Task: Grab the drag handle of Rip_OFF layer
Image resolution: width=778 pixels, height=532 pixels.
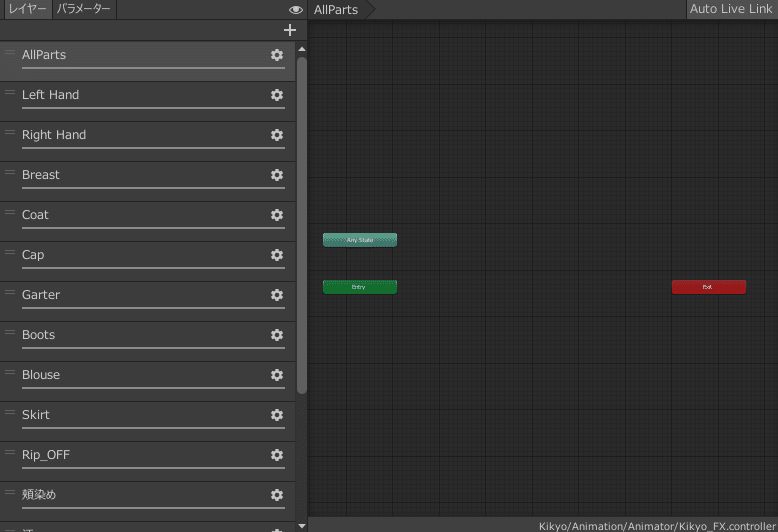Action: point(10,453)
